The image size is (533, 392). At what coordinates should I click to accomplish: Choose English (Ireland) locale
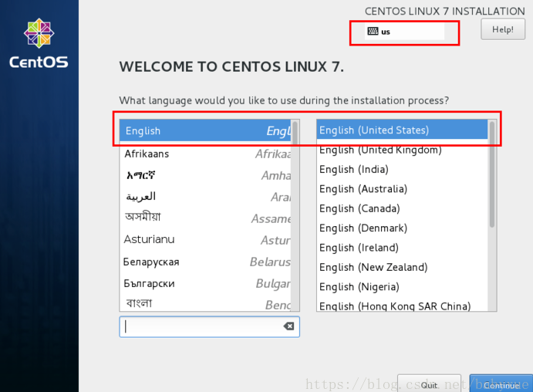tap(402, 248)
